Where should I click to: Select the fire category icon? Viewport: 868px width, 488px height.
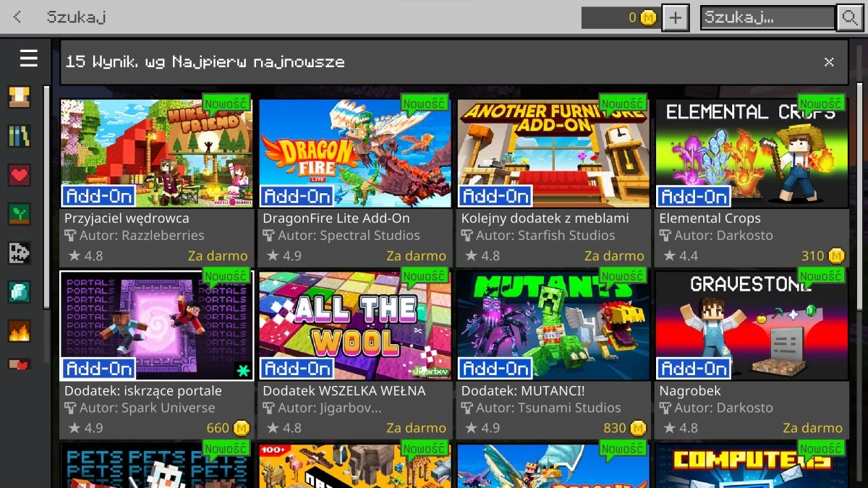pos(20,330)
